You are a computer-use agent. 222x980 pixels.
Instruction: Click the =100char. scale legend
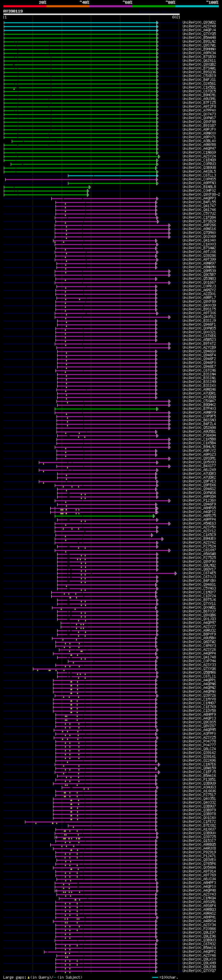click(165, 977)
